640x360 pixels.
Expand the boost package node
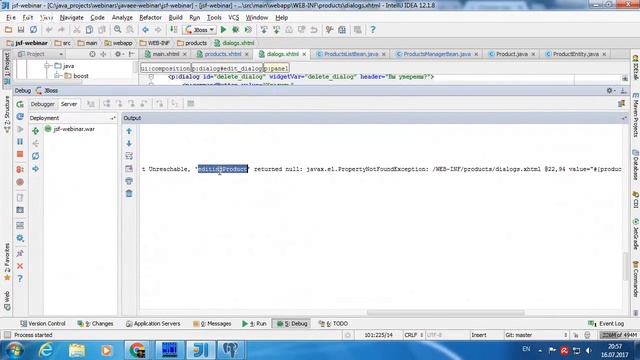pos(57,76)
